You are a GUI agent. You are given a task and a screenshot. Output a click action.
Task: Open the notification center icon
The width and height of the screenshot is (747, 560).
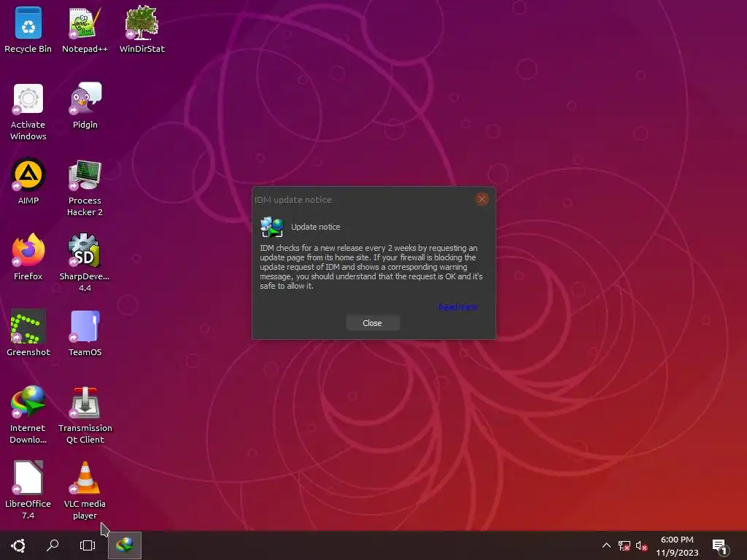point(720,547)
